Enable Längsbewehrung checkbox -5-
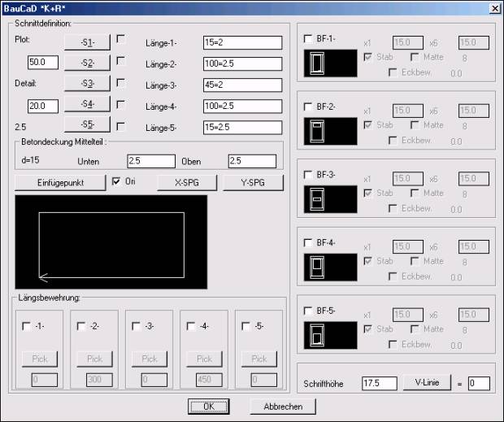504x422 pixels. 245,327
